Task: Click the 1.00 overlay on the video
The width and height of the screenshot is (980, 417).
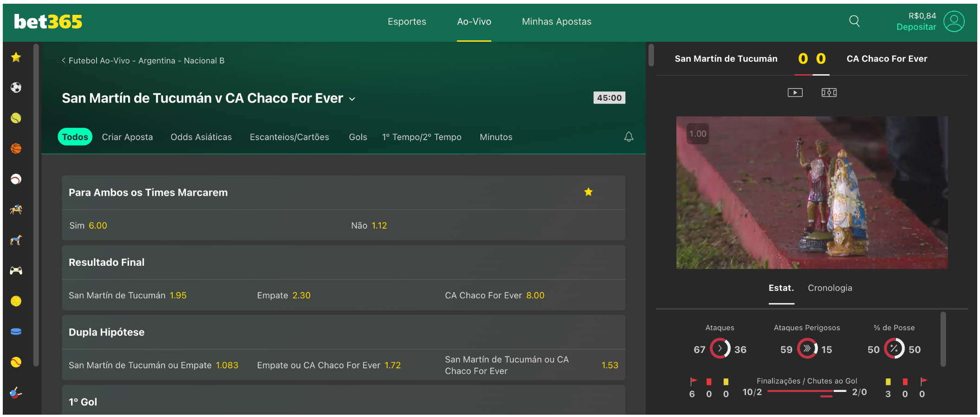Action: click(697, 134)
